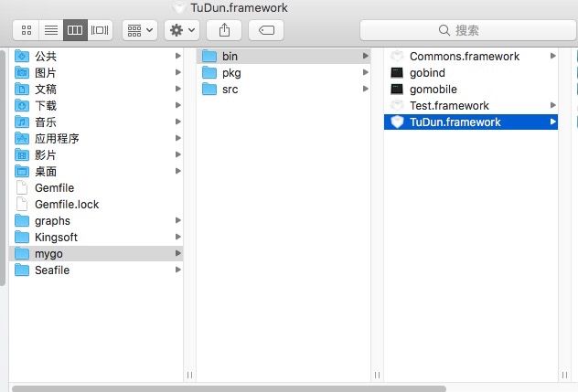Select the 文稿 folder icon
Image resolution: width=578 pixels, height=392 pixels.
click(22, 89)
